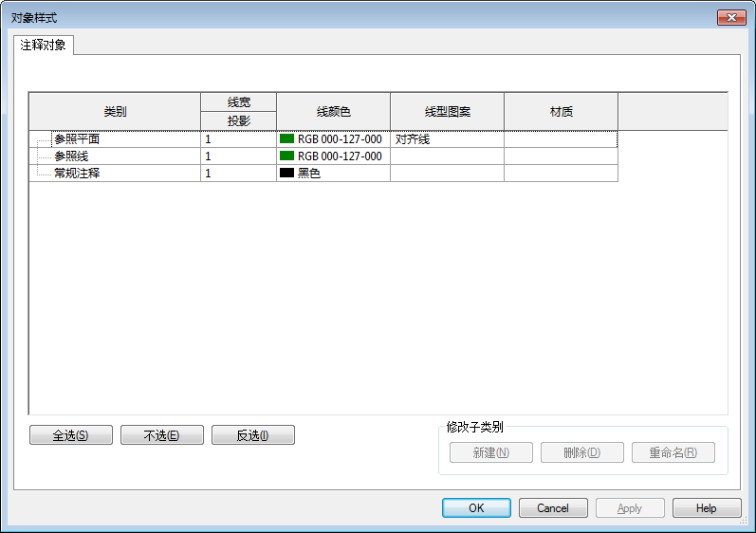The image size is (756, 533).
Task: Click the 反选(I) invert selection button
Action: [x=253, y=435]
